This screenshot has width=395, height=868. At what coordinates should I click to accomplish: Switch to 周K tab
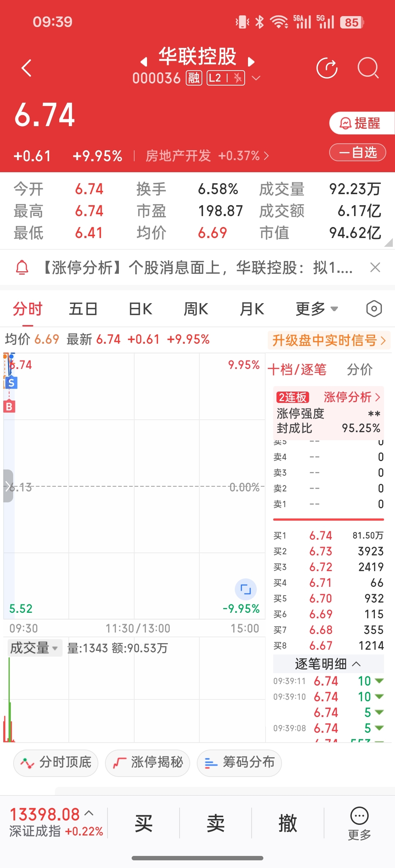(x=196, y=309)
